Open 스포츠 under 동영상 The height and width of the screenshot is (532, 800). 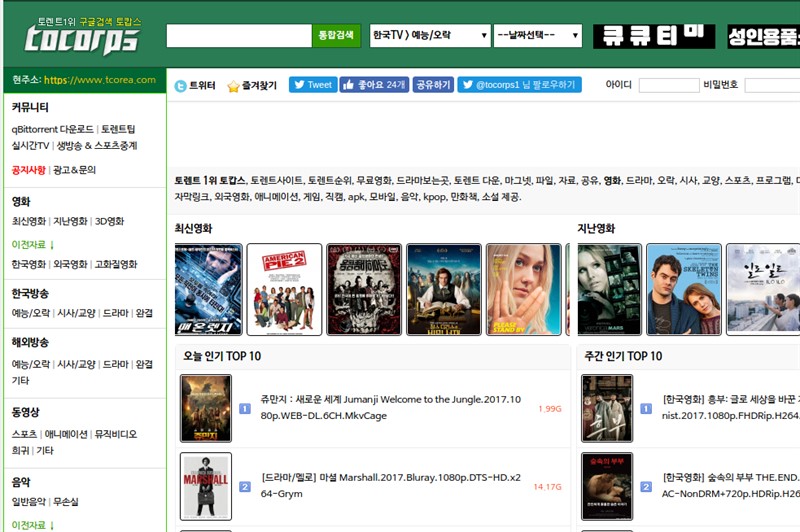click(x=24, y=434)
